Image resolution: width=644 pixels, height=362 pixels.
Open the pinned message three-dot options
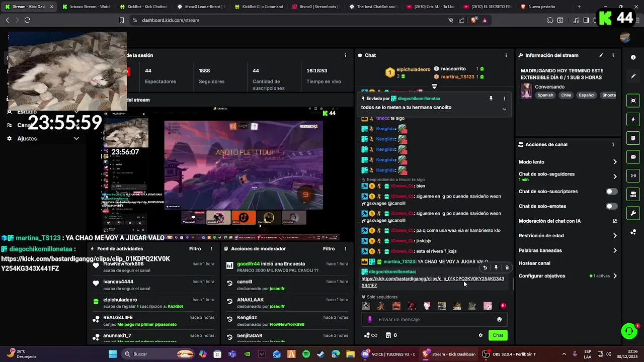point(504,99)
